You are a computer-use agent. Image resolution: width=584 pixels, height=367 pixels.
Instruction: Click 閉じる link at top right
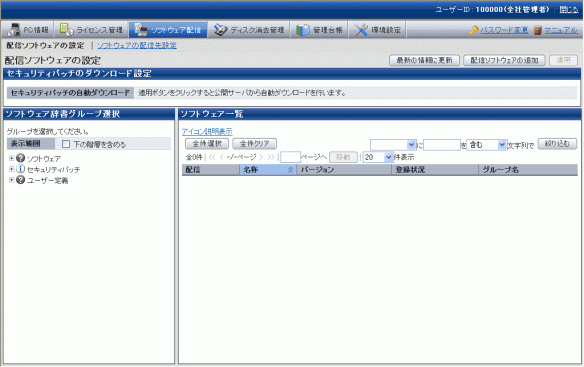569,10
